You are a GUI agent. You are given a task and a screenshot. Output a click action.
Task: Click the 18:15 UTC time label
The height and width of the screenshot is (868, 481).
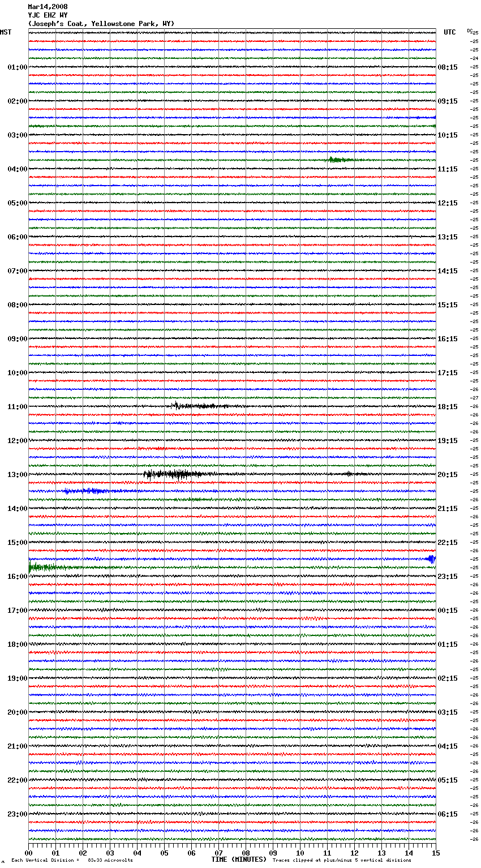[x=448, y=407]
